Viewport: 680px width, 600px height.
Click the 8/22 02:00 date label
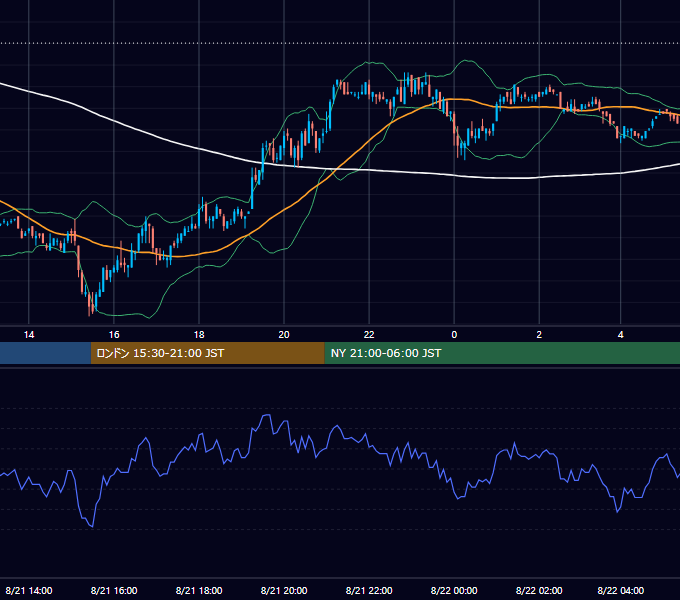[x=539, y=590]
